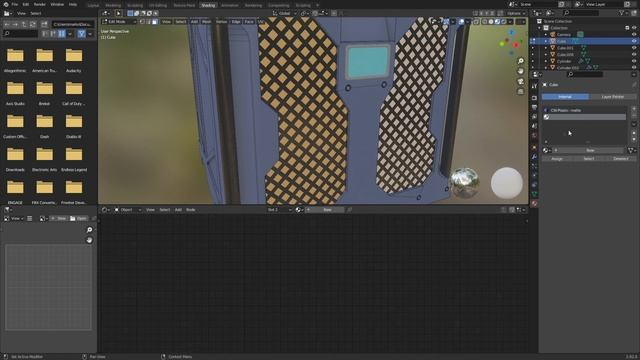640x360 pixels.
Task: Open the Edit Mode dropdown in viewport header
Action: pos(119,22)
